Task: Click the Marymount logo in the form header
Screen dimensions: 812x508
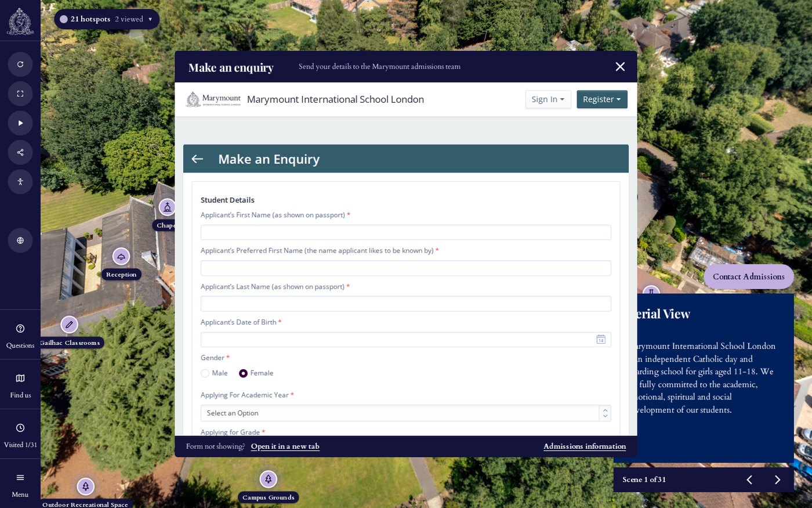Action: [x=213, y=99]
